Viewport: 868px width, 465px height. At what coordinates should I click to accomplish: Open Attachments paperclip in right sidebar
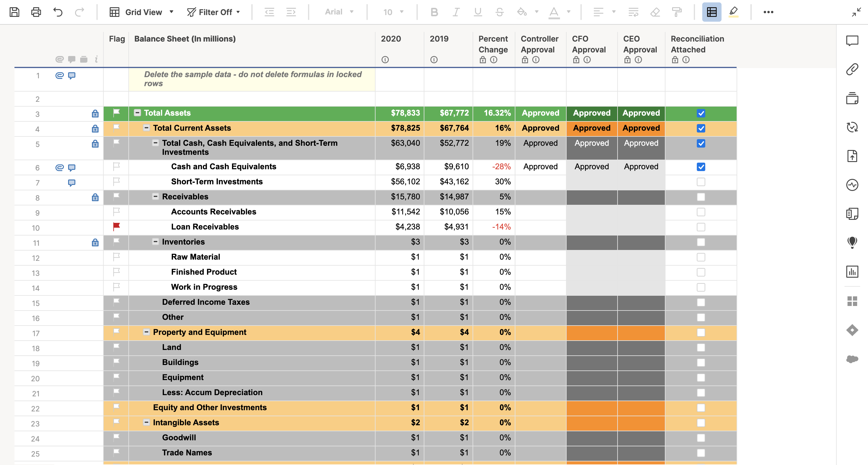852,69
